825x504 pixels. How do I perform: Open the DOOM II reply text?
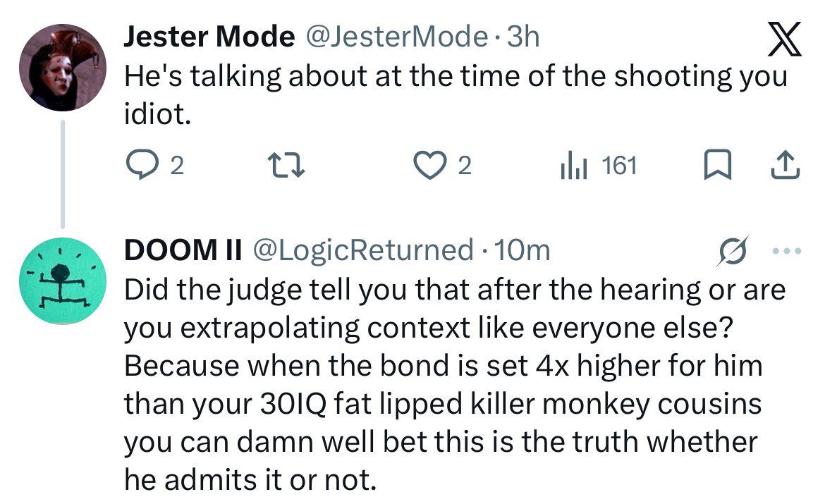pyautogui.click(x=455, y=385)
